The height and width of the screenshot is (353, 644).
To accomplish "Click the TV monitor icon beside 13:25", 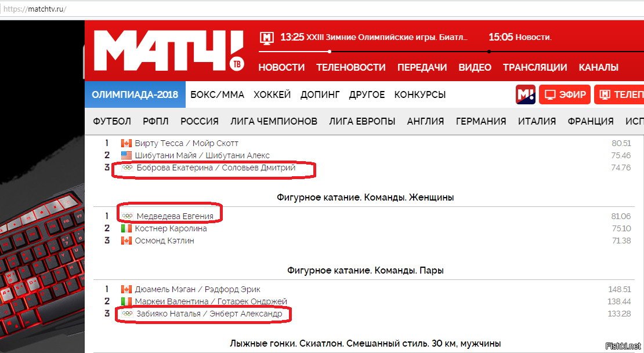I will coord(267,38).
